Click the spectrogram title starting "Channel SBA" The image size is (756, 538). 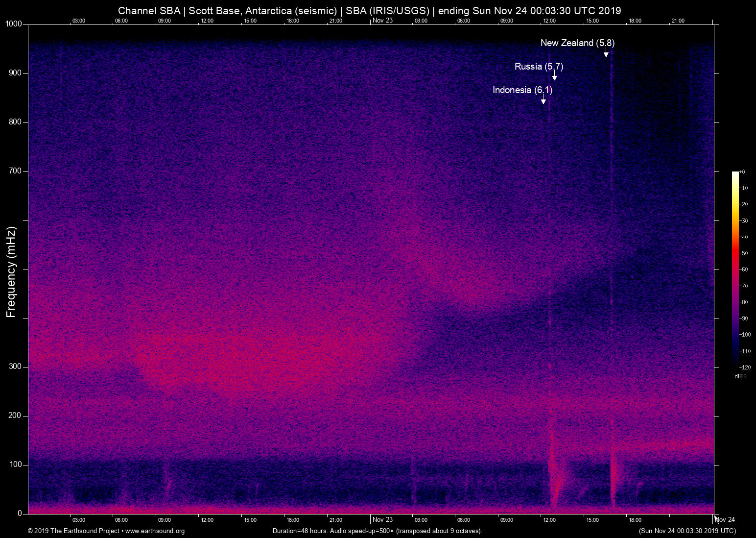point(369,11)
